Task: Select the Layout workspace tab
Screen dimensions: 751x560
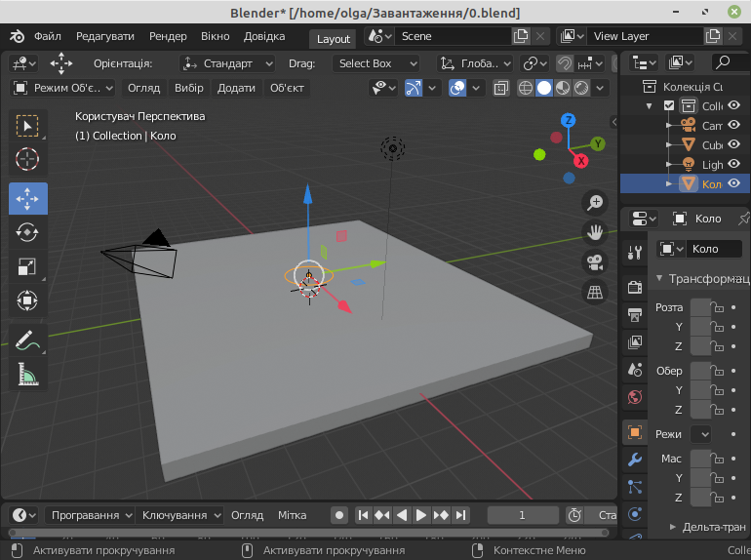Action: pos(334,39)
